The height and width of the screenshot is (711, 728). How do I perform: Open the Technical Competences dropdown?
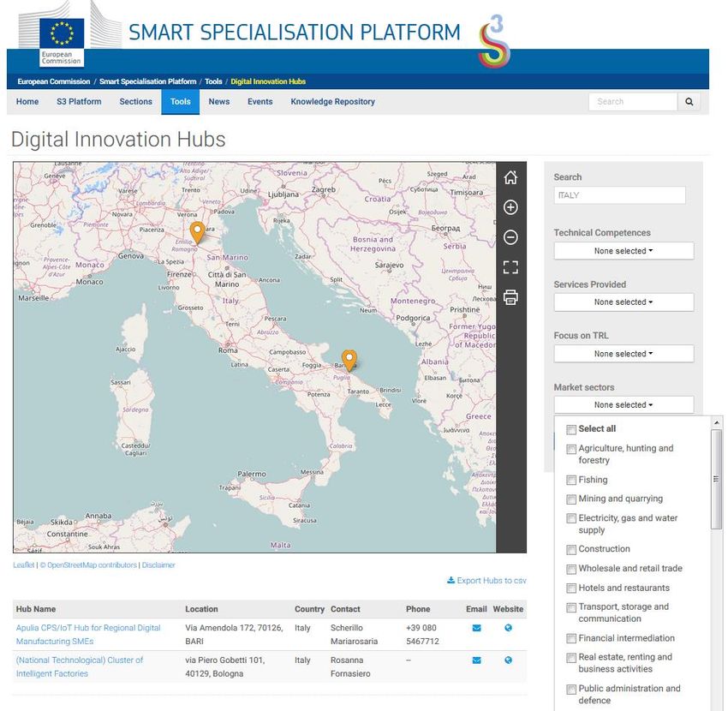coord(624,251)
